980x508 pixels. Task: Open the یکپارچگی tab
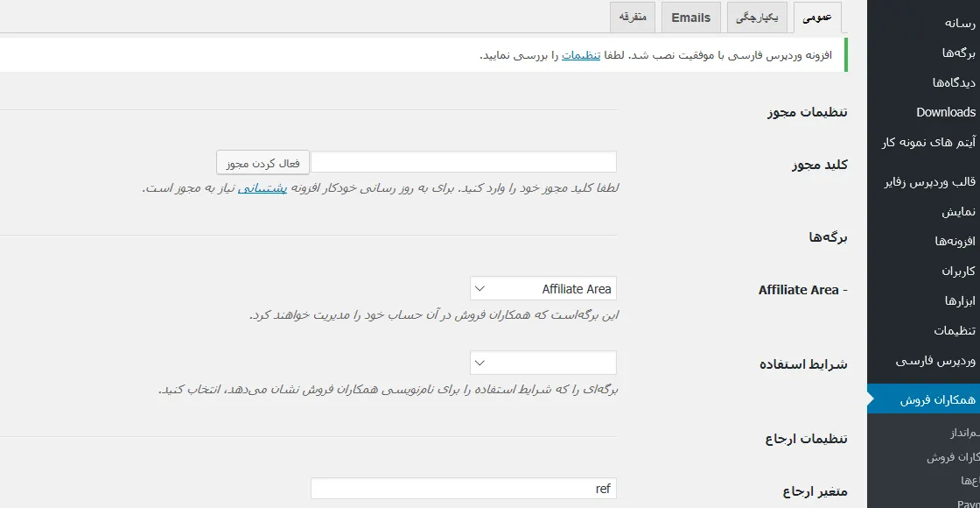click(757, 18)
